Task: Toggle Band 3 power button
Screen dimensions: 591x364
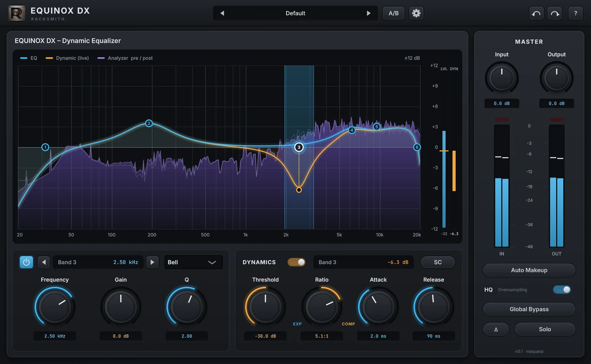Action: pyautogui.click(x=26, y=262)
